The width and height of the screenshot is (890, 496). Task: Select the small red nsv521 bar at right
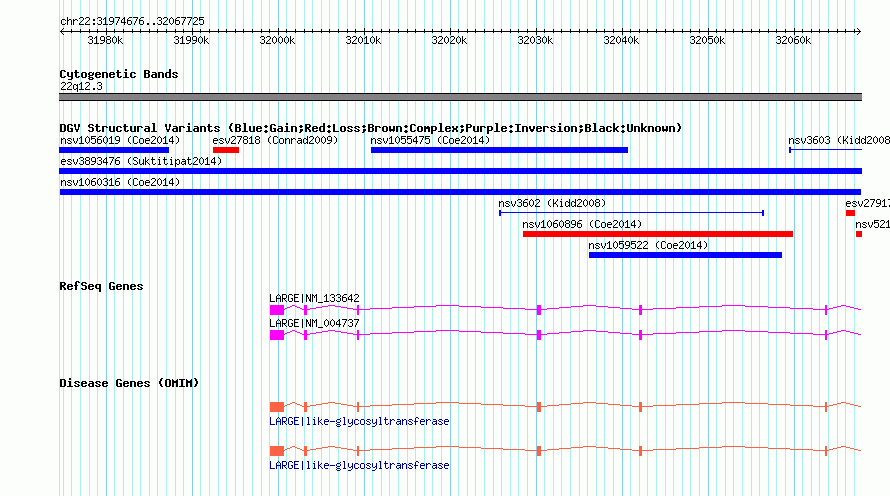point(859,234)
